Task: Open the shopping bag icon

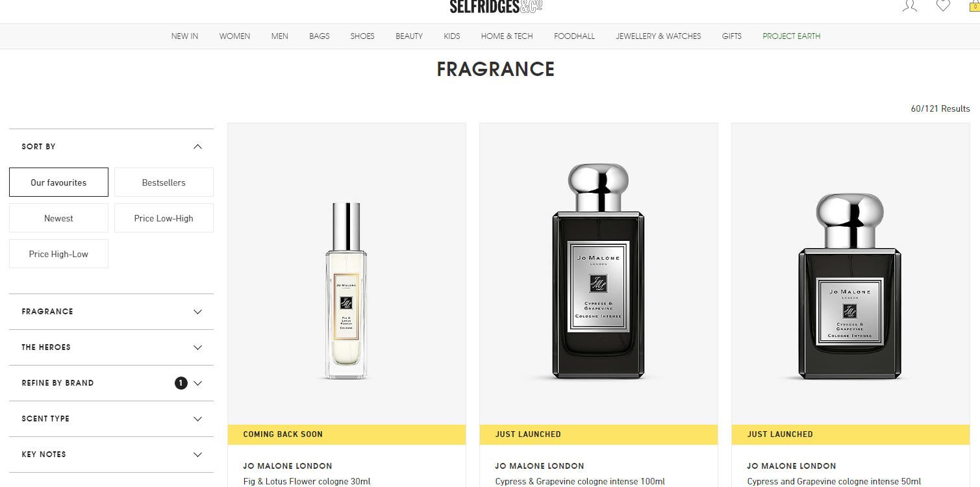Action: coord(975,6)
